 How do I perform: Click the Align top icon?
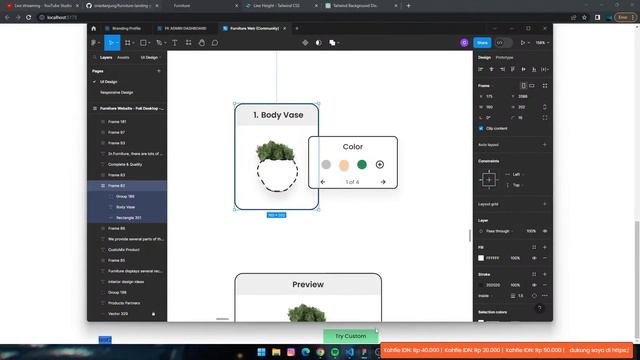(x=513, y=69)
